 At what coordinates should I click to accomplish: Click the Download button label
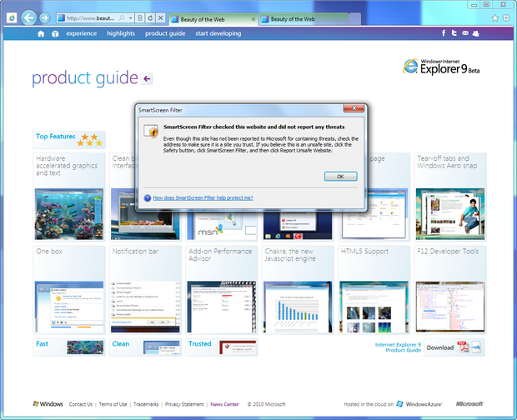(x=440, y=347)
